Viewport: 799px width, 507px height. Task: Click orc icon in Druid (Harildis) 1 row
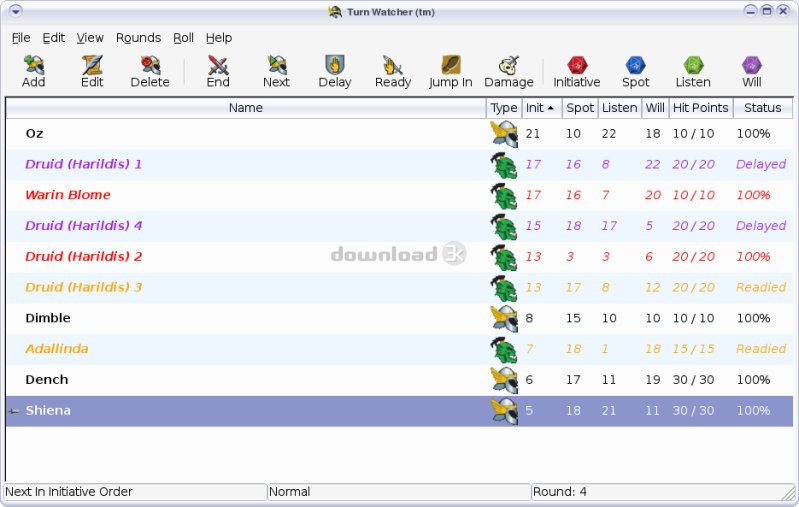(504, 165)
